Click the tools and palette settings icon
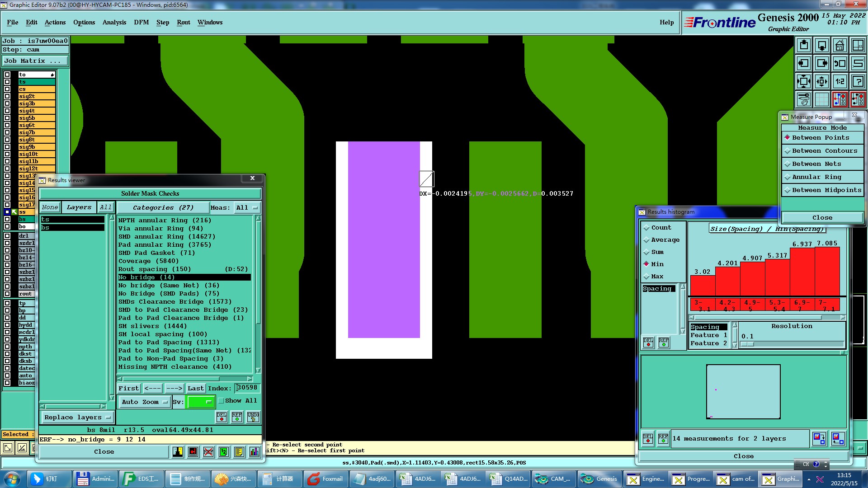 click(x=803, y=99)
